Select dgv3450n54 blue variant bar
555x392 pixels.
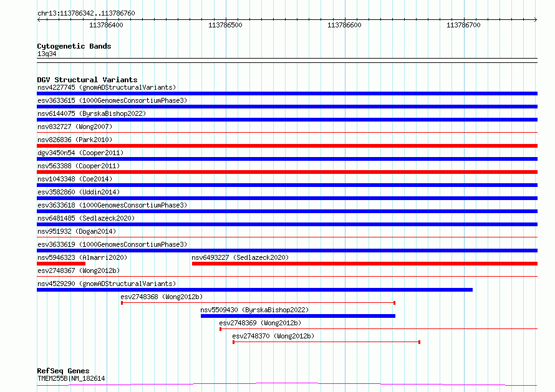click(x=287, y=159)
